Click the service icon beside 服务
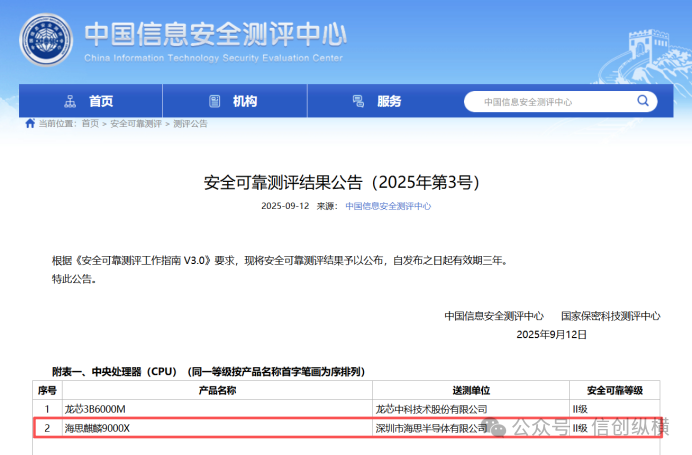The width and height of the screenshot is (692, 455). (358, 102)
